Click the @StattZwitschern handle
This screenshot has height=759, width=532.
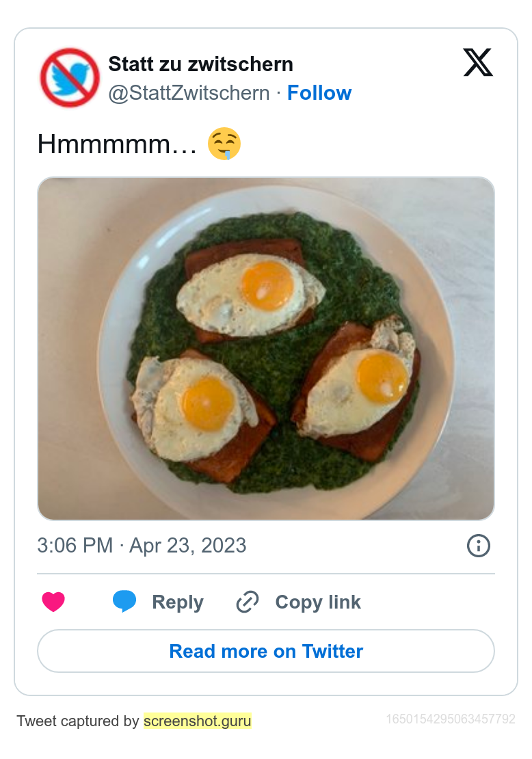click(189, 93)
